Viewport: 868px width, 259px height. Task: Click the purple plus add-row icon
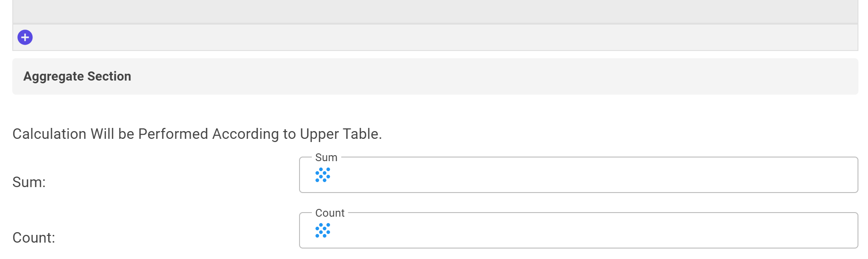(x=25, y=37)
